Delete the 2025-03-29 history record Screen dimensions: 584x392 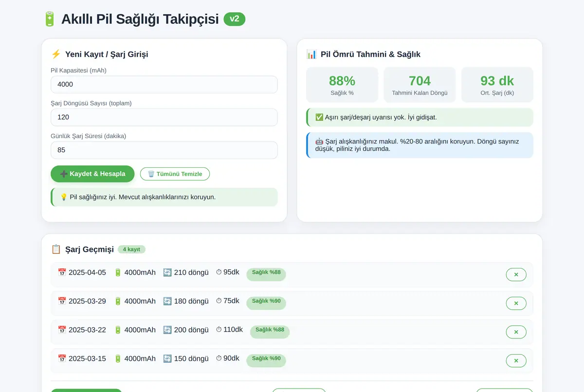516,303
